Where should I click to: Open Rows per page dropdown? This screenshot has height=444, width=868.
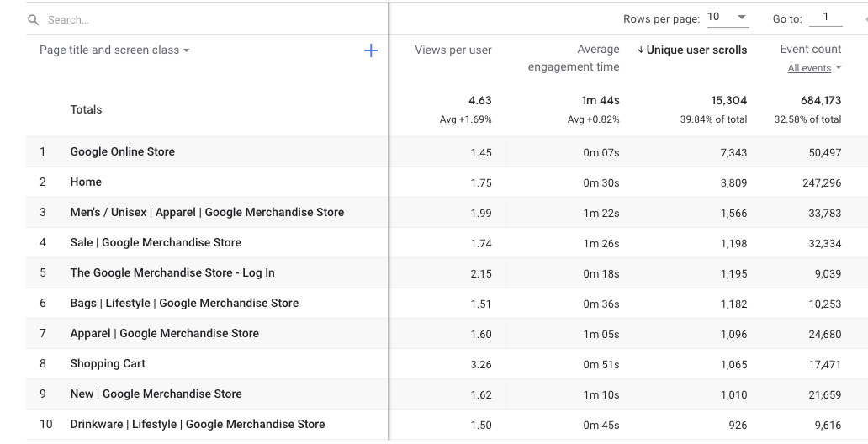click(728, 18)
